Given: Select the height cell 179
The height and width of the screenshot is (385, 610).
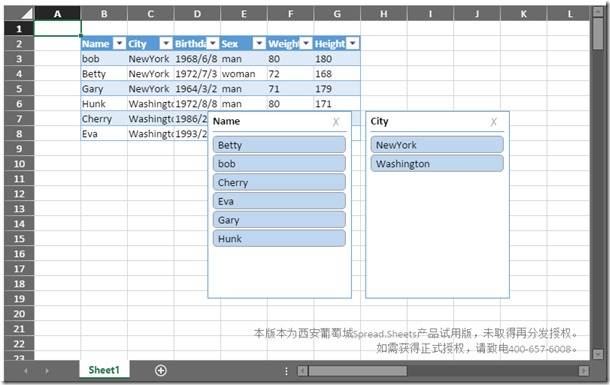Looking at the screenshot, I should [x=337, y=89].
